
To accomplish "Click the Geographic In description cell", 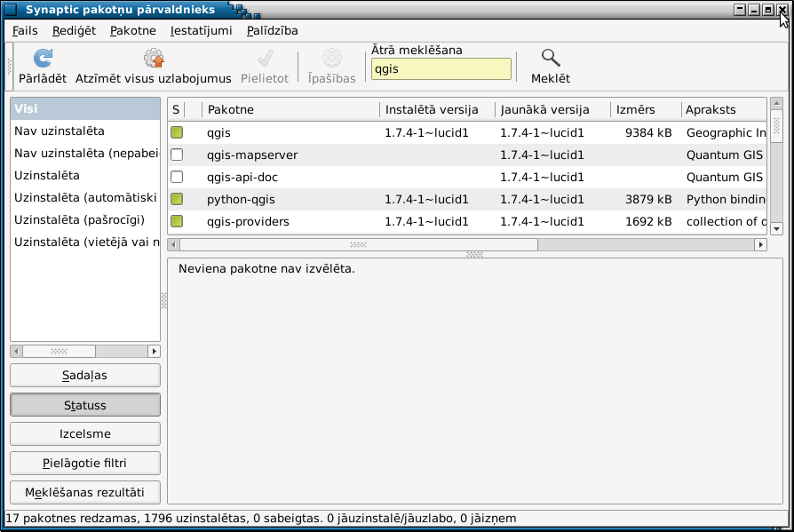I will coord(727,132).
